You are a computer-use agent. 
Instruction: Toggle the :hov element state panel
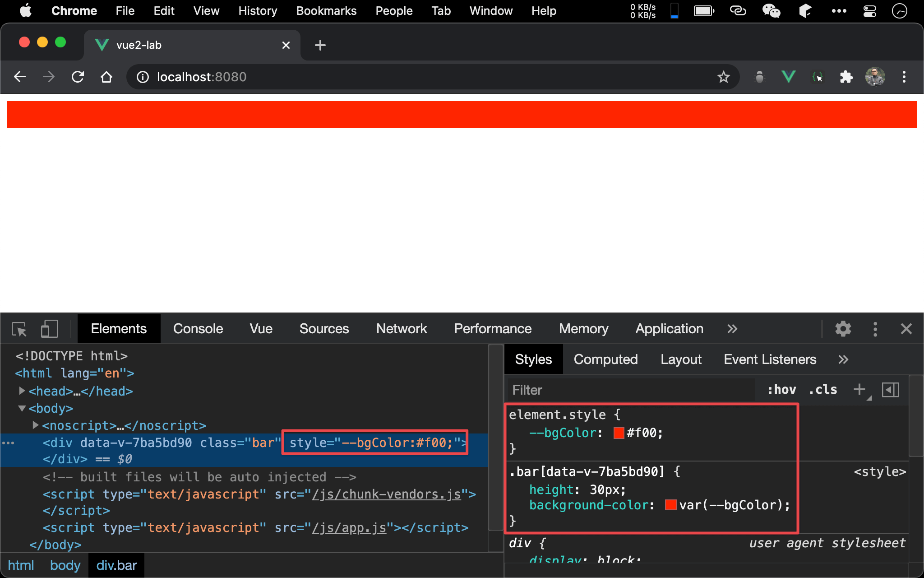point(782,390)
